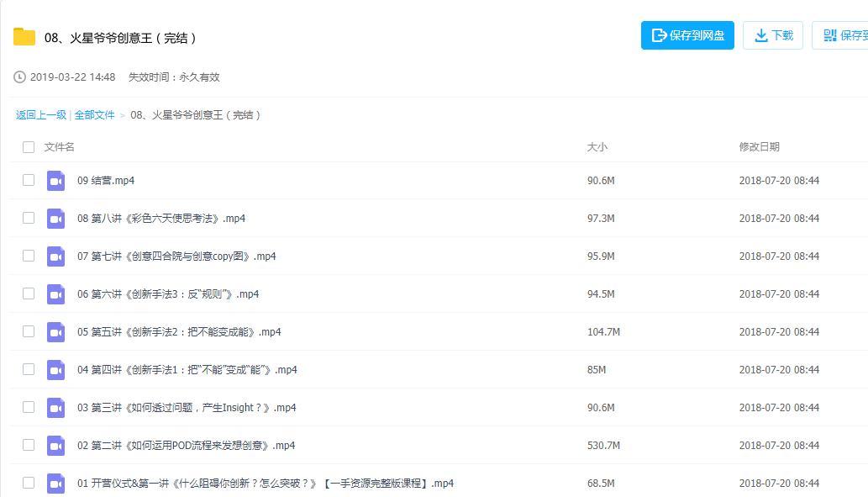868x497 pixels.
Task: Click the 失效时间：永久有效 text
Action: [x=174, y=77]
